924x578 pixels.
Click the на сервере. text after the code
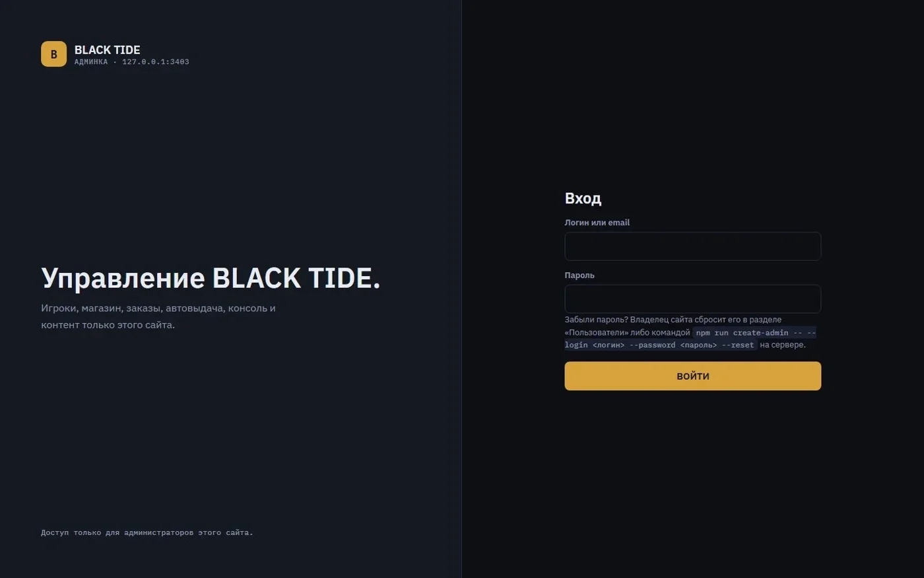(783, 345)
